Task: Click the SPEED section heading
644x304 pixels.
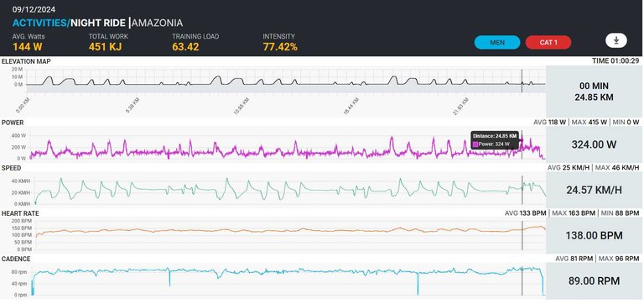Action: tap(12, 168)
